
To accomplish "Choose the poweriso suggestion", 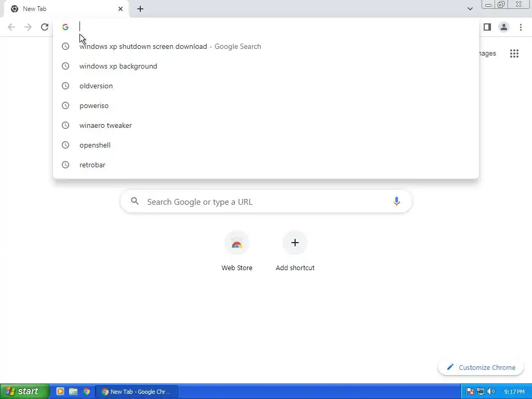I will (x=266, y=105).
